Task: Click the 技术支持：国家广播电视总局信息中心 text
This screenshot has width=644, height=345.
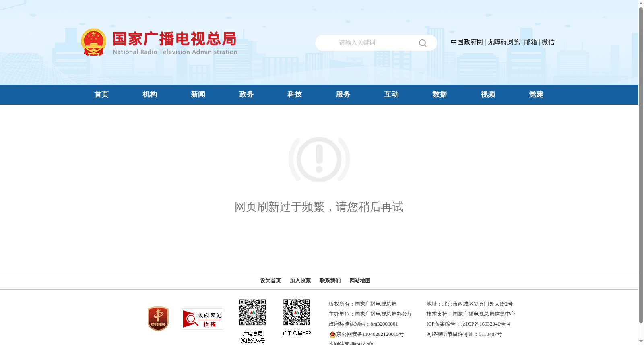Action: click(471, 314)
